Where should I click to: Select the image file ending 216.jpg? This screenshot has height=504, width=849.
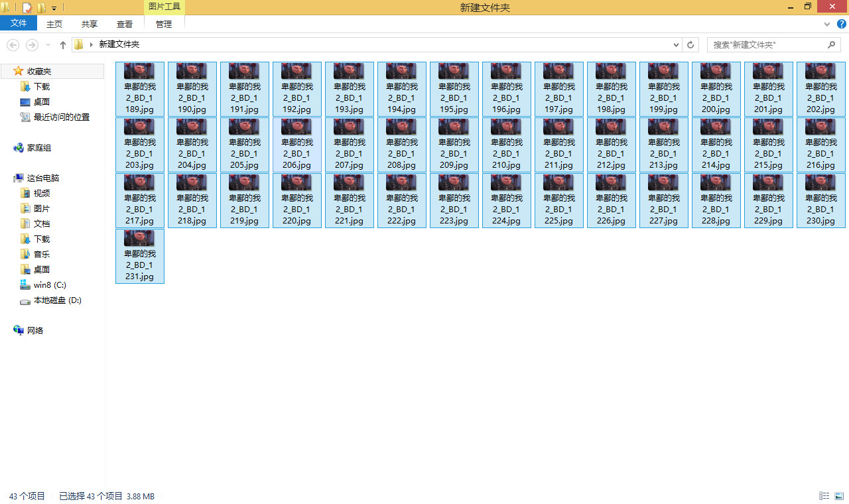[x=821, y=145]
